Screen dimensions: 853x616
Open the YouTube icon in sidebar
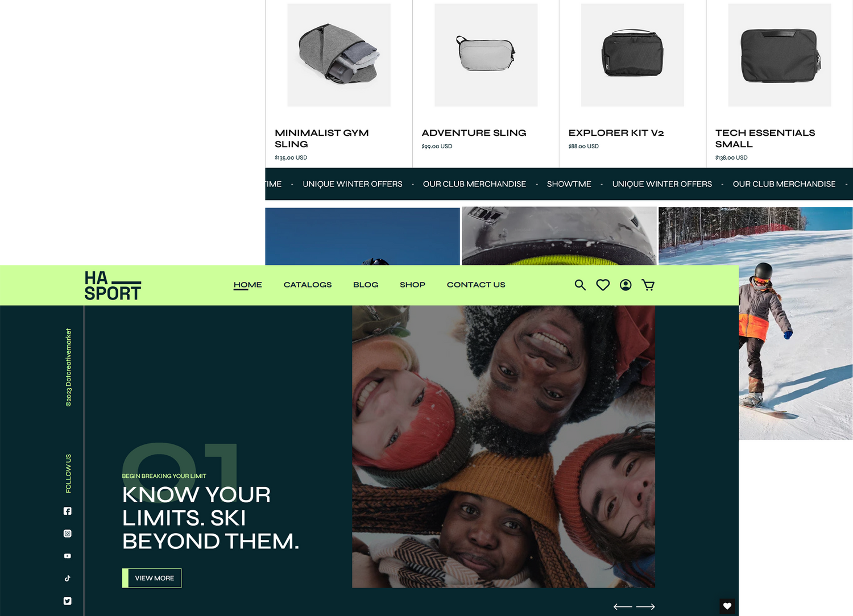tap(68, 556)
